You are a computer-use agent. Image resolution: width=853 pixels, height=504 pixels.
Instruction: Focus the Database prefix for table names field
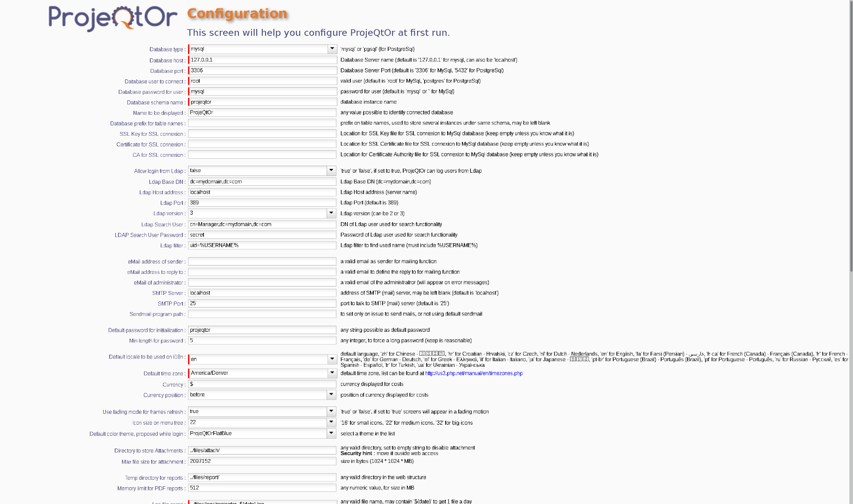[x=262, y=123]
